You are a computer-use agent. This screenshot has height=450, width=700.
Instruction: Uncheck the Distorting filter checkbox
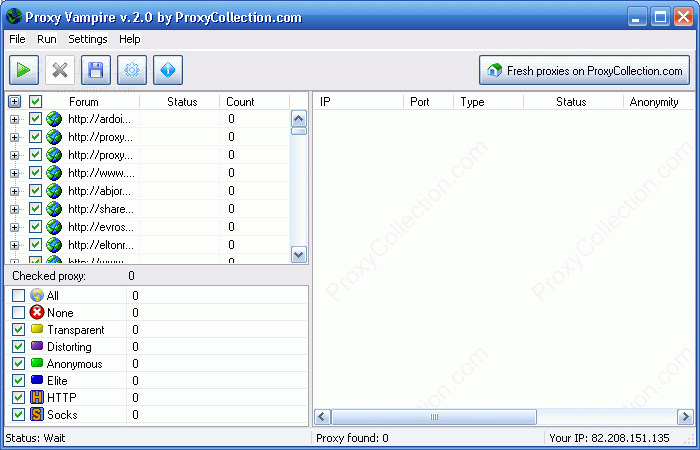[x=18, y=346]
